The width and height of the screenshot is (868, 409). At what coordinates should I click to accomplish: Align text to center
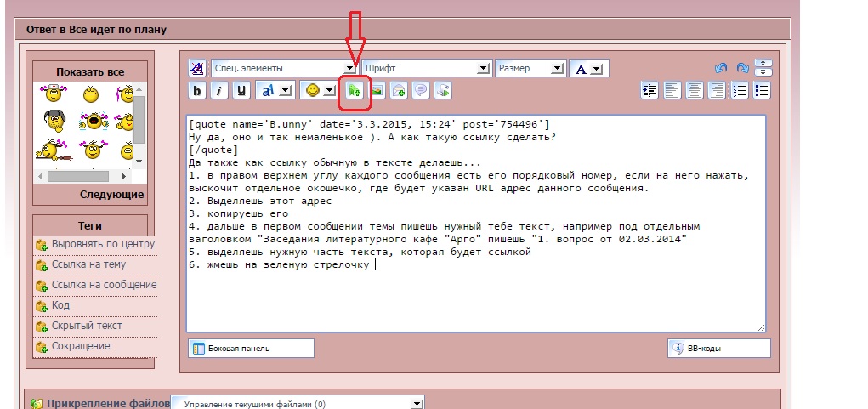pyautogui.click(x=695, y=90)
